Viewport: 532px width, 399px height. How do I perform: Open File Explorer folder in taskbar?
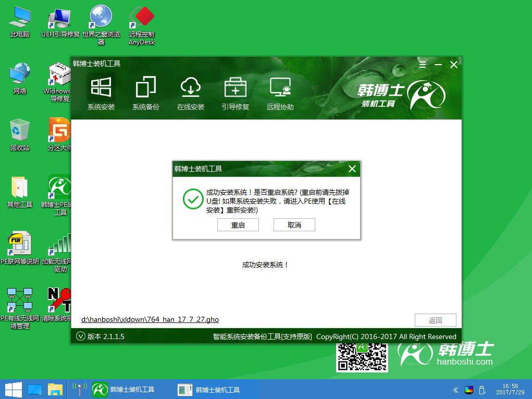coord(55,390)
